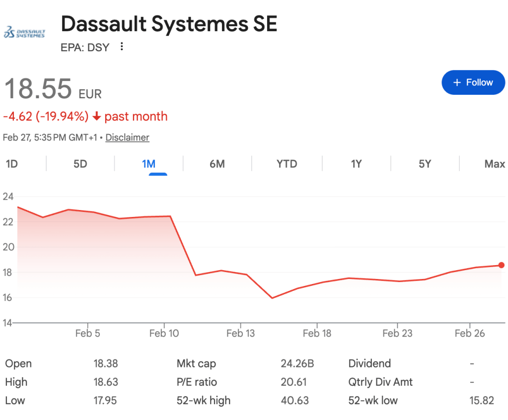Select the 5Y time range tab
Image resolution: width=508 pixels, height=420 pixels.
[x=425, y=164]
